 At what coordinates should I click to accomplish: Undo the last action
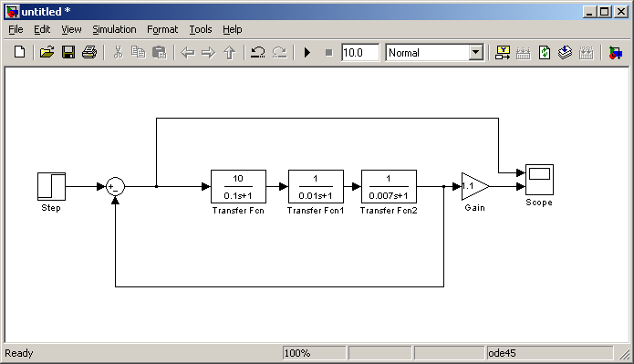pos(258,53)
